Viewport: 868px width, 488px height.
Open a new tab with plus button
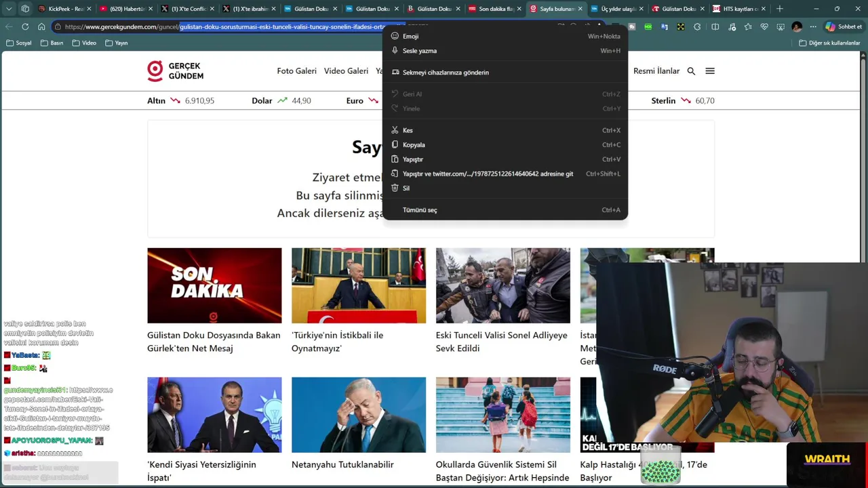click(x=779, y=9)
